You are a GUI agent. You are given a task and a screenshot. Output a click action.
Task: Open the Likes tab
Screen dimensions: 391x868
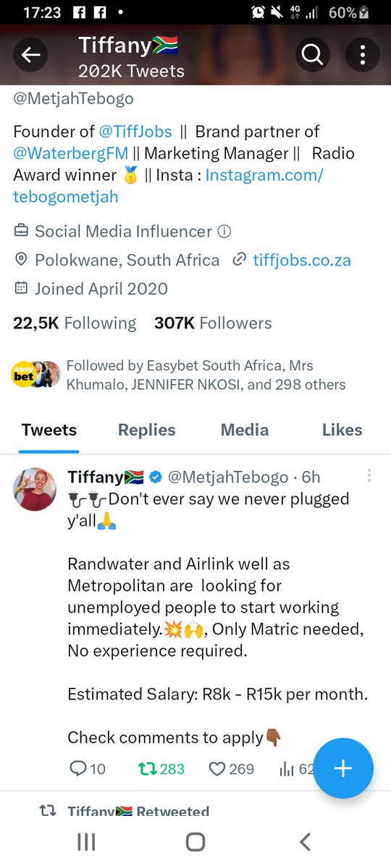(342, 430)
